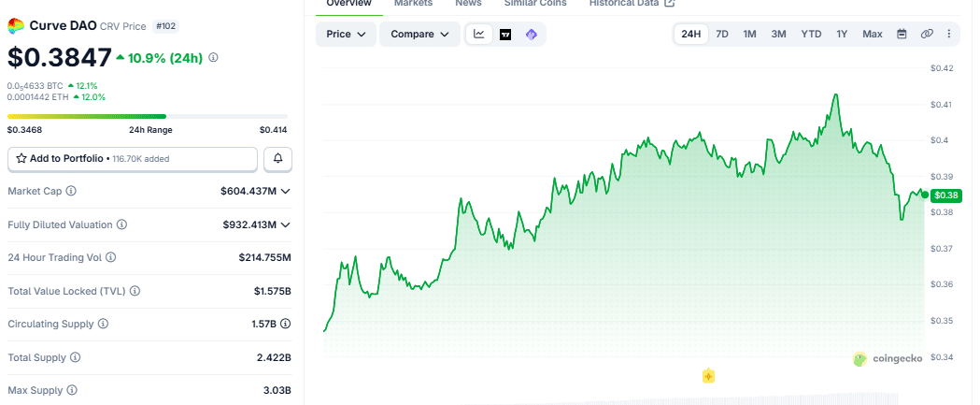Click the $214.755M trading volume value

coord(265,257)
